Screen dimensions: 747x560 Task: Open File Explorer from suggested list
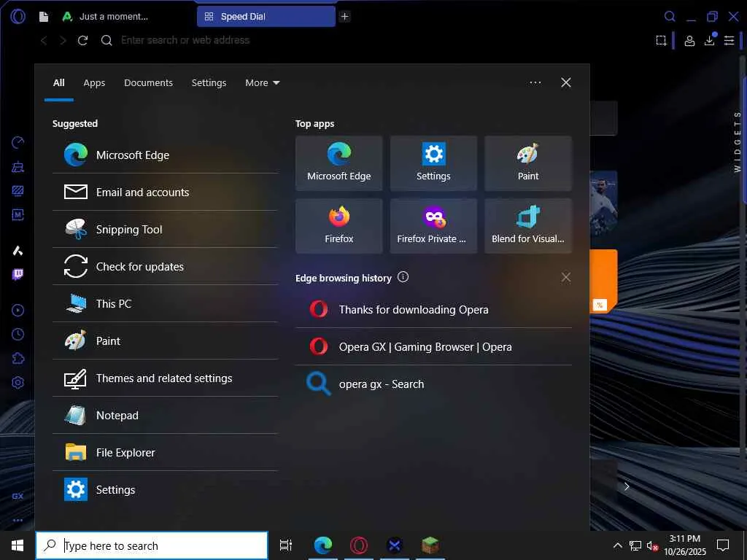(x=165, y=452)
